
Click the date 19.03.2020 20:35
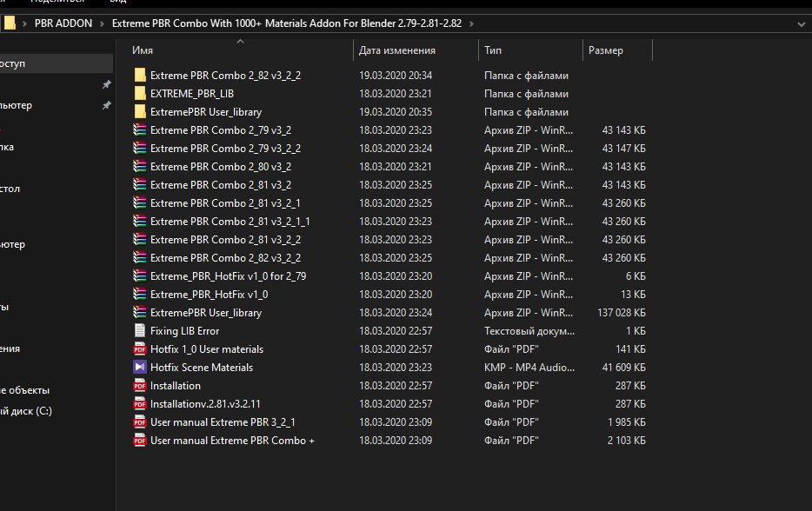396,112
